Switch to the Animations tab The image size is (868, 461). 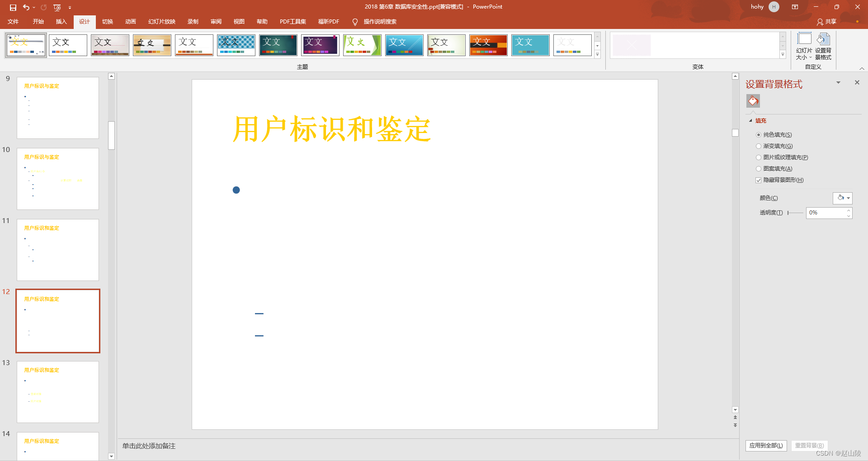click(131, 22)
